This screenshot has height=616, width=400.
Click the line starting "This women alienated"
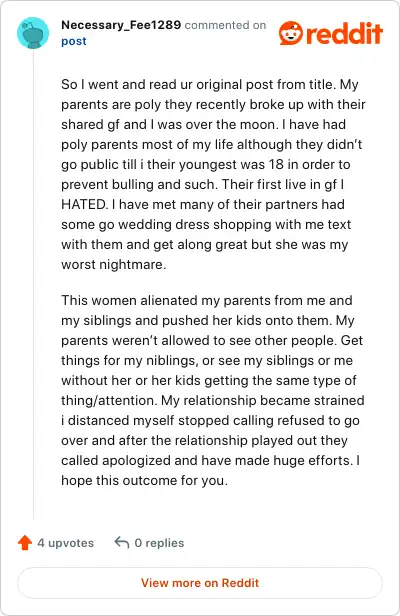(207, 301)
